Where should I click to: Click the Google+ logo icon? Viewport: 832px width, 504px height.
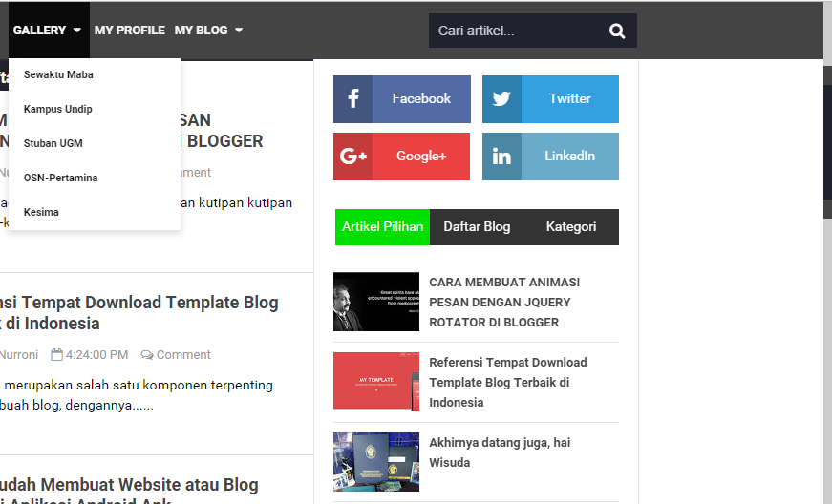352,157
